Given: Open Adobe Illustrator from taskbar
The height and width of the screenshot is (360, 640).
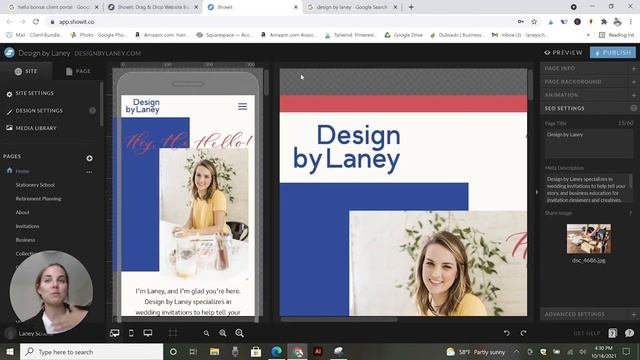Looking at the screenshot, I should click(x=318, y=351).
